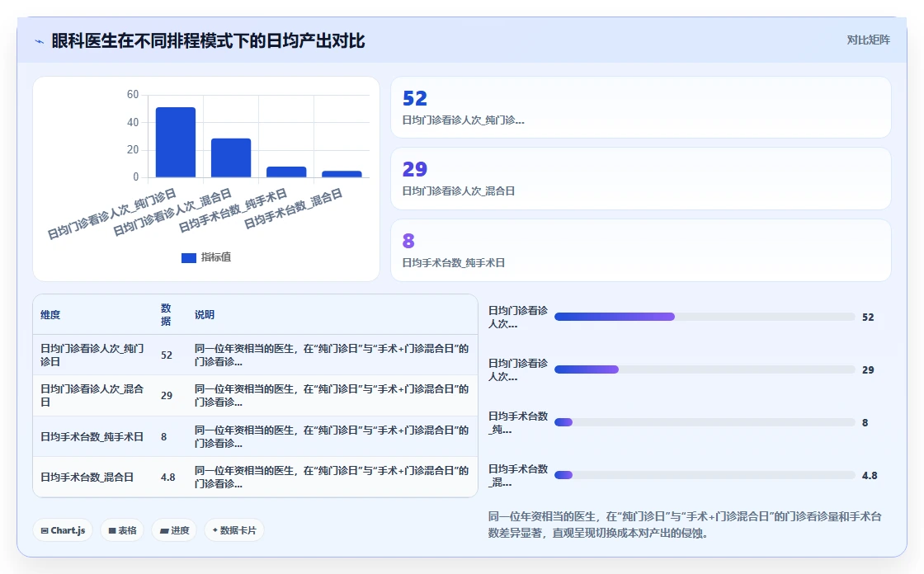Select the data card showing 29
Viewport: 924px width, 574px height.
(640, 179)
